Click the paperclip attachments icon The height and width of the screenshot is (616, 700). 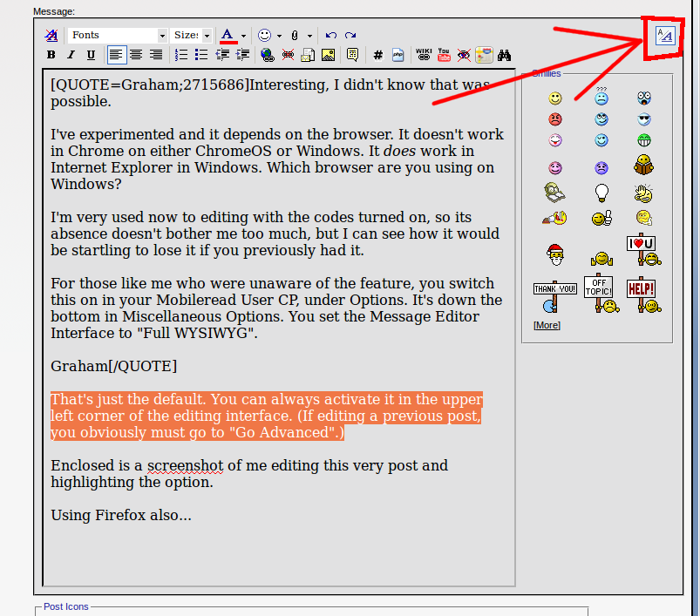295,35
